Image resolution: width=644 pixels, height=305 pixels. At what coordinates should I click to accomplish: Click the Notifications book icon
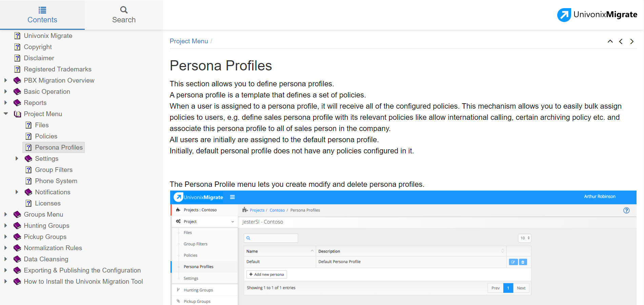(28, 192)
